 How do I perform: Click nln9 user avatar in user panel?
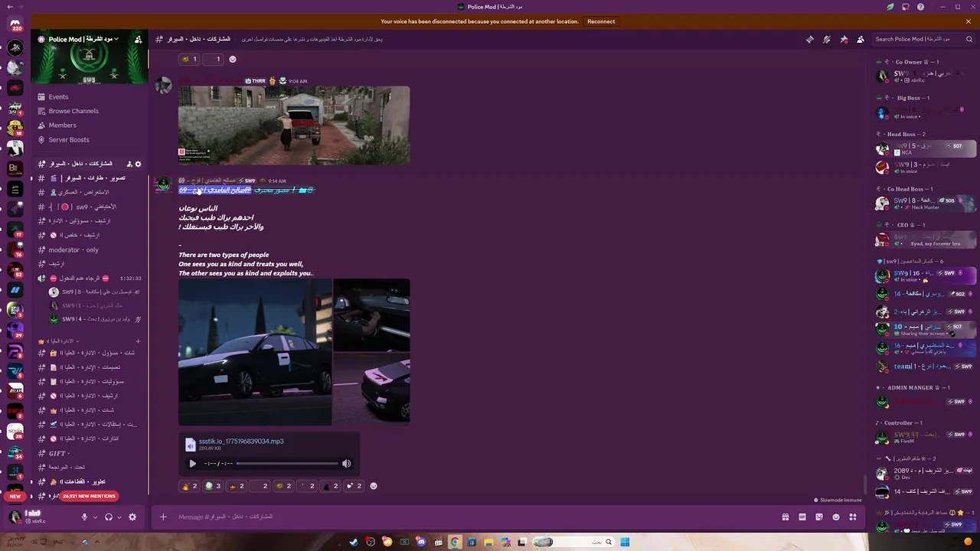[15, 517]
